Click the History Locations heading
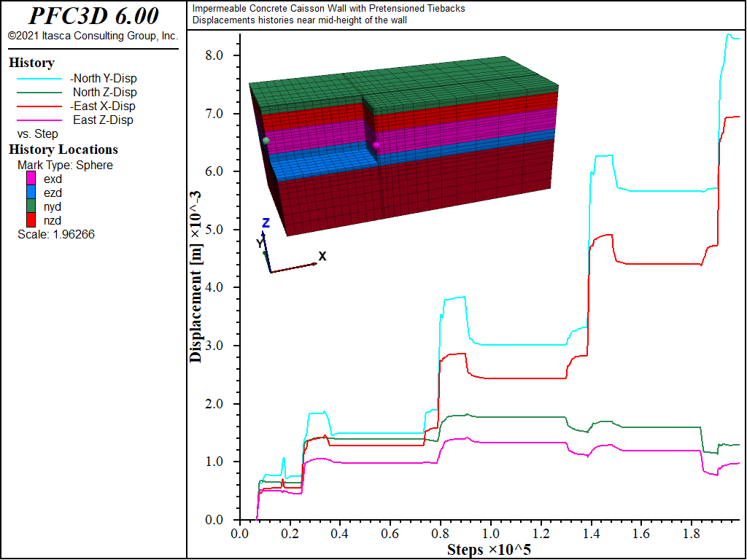 63,149
